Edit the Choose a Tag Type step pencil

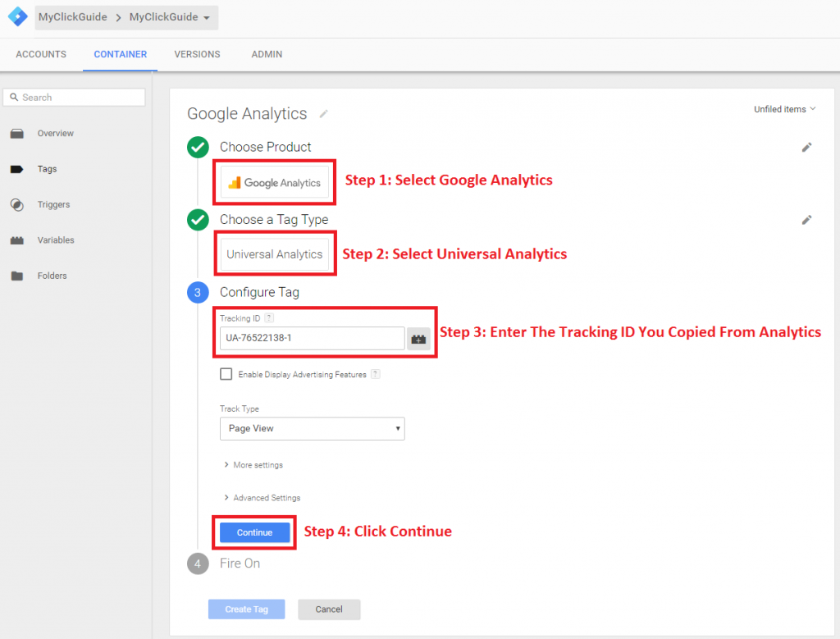806,220
